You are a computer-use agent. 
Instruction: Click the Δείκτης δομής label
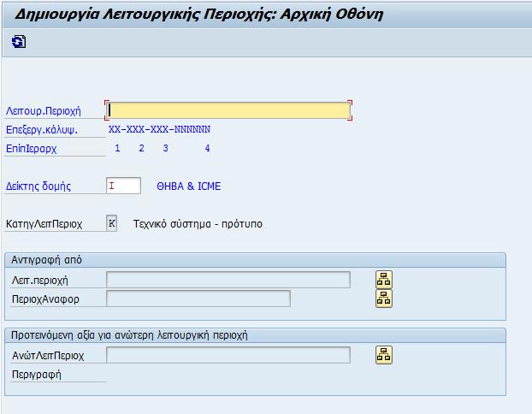coord(38,186)
